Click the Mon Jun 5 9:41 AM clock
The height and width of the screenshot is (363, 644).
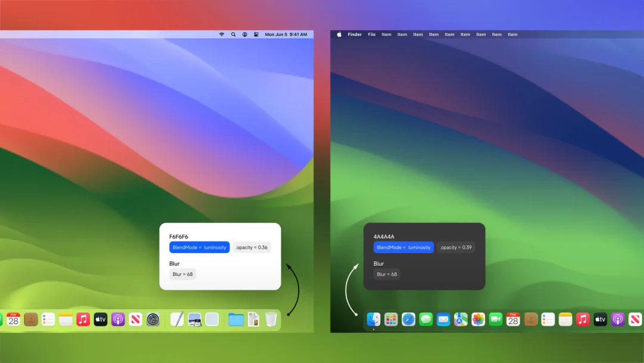(x=286, y=35)
